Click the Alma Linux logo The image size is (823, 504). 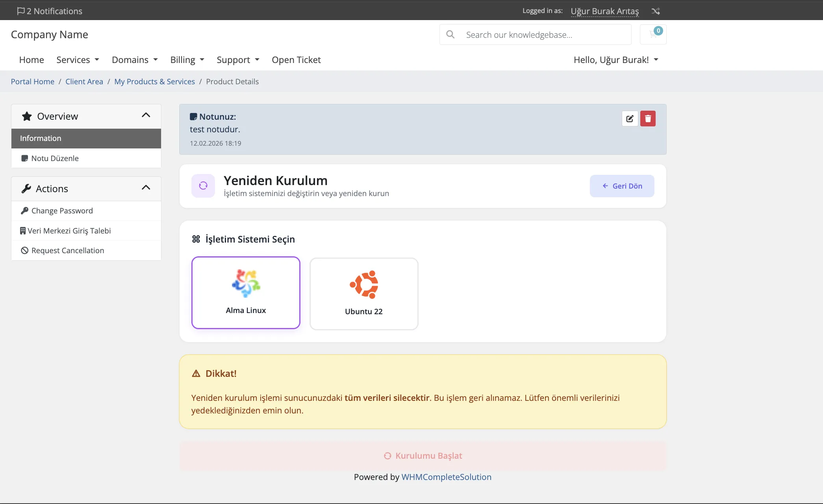coord(246,283)
